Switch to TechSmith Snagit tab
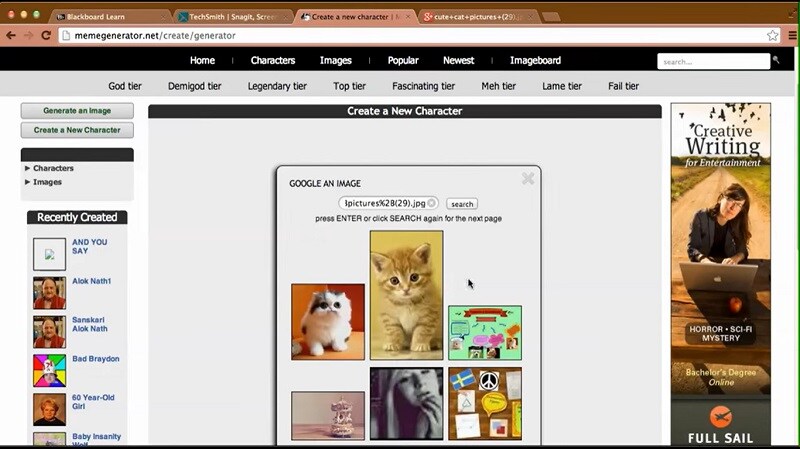Screen dimensions: 800x449 232,16
